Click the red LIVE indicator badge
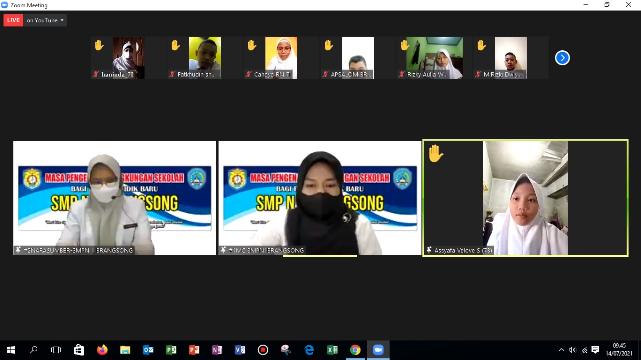The height and width of the screenshot is (360, 641). coord(13,20)
